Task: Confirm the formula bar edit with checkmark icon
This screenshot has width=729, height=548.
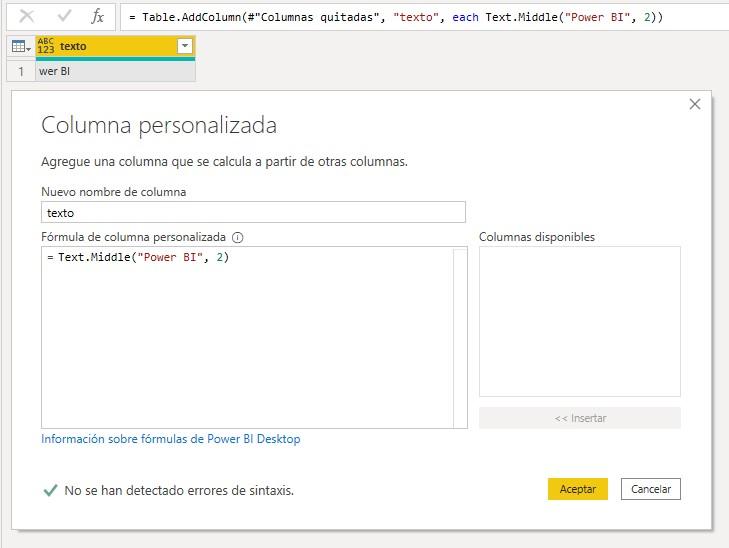Action: pyautogui.click(x=64, y=17)
